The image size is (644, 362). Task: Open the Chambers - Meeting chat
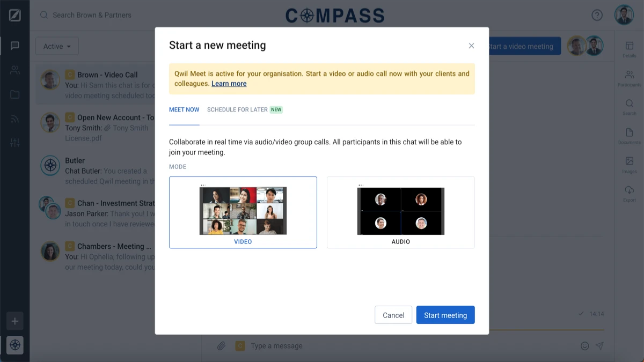pyautogui.click(x=95, y=256)
